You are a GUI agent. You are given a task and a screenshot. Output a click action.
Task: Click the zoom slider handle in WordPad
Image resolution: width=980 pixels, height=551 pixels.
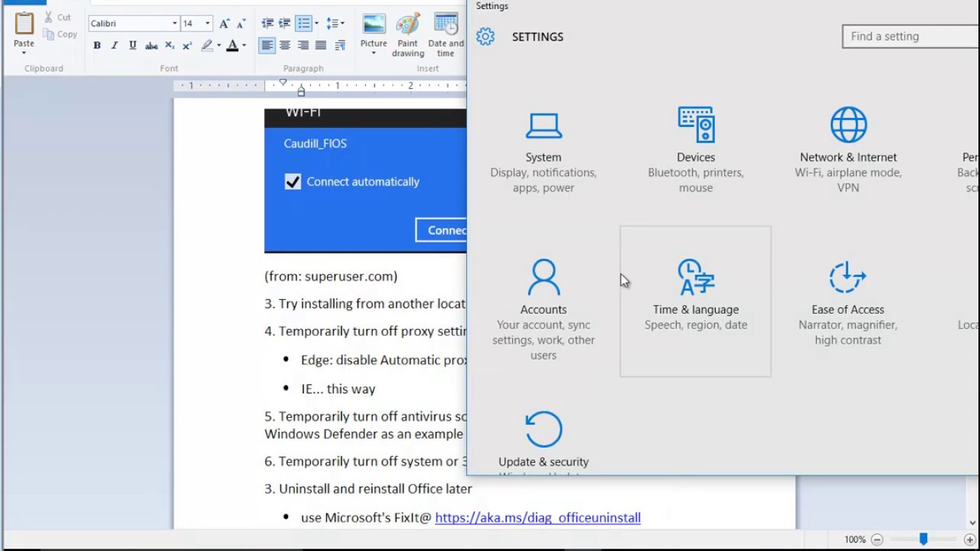pyautogui.click(x=923, y=540)
